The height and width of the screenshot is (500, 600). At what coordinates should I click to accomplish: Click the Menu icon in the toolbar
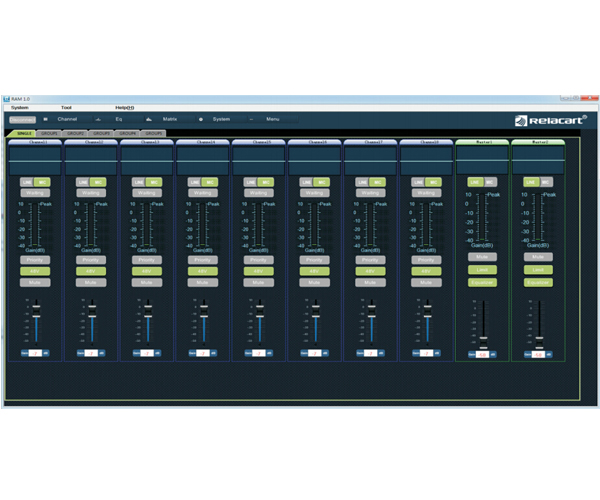(x=251, y=119)
